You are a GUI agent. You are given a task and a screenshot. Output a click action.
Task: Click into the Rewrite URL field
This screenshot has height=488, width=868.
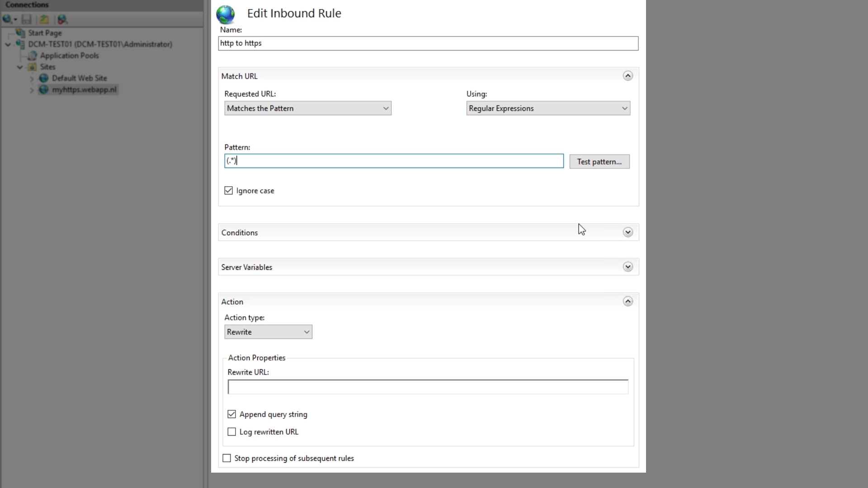click(x=428, y=387)
